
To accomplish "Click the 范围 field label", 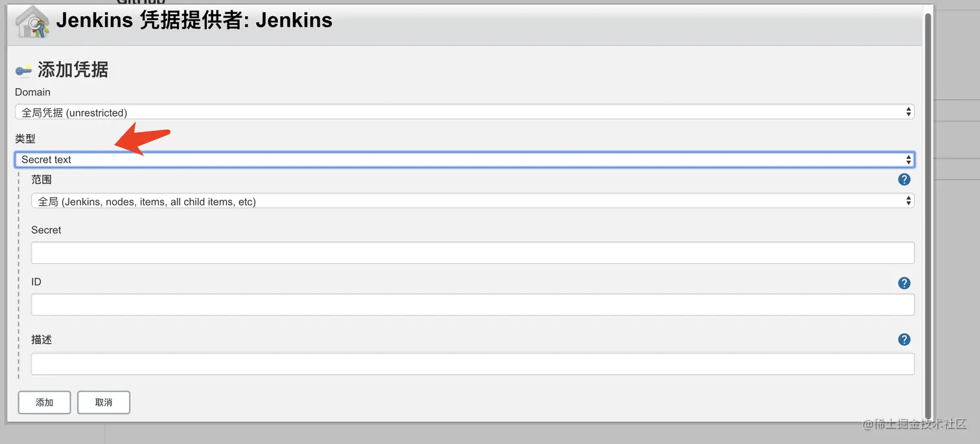I will (x=41, y=180).
